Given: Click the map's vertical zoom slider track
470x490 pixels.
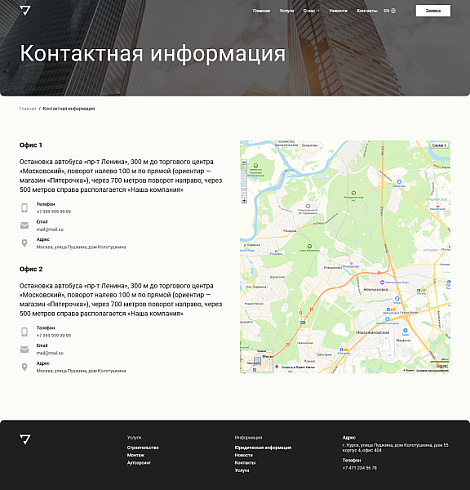Looking at the screenshot, I should [x=244, y=182].
